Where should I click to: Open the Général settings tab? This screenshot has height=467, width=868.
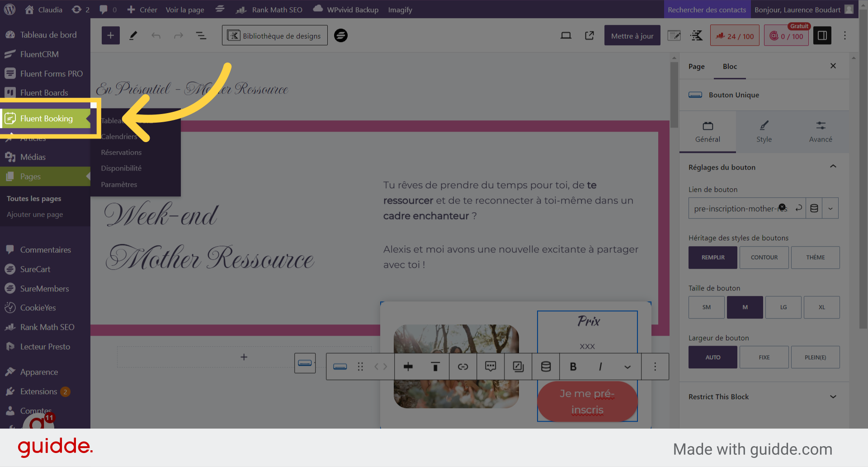708,132
